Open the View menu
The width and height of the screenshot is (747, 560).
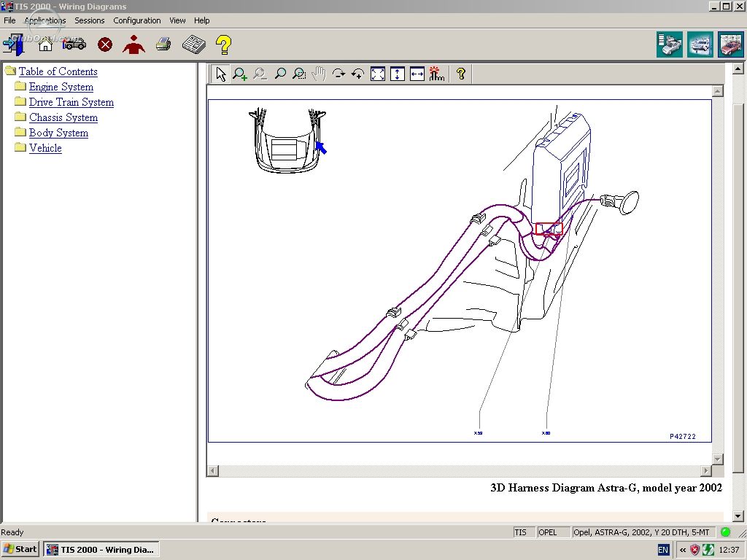(x=177, y=20)
